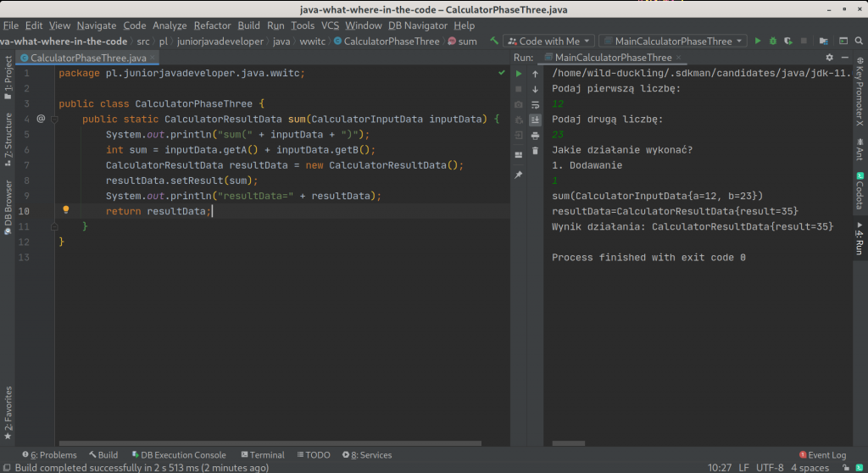
Task: Print console output using the printer icon
Action: click(x=535, y=135)
